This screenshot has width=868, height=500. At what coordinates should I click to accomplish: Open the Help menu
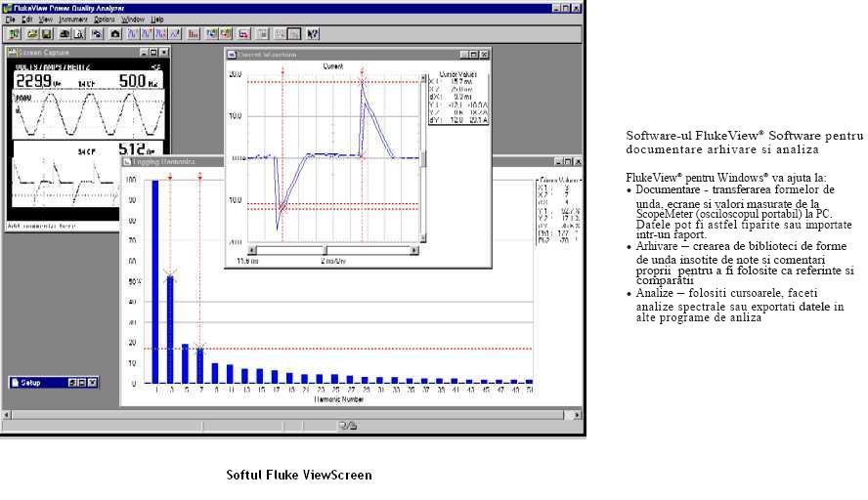click(157, 20)
